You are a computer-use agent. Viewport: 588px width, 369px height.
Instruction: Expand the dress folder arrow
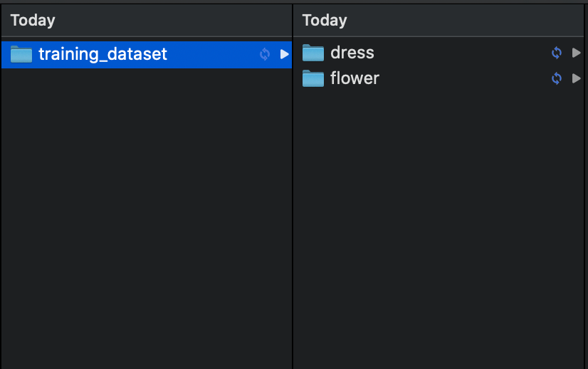(x=577, y=53)
